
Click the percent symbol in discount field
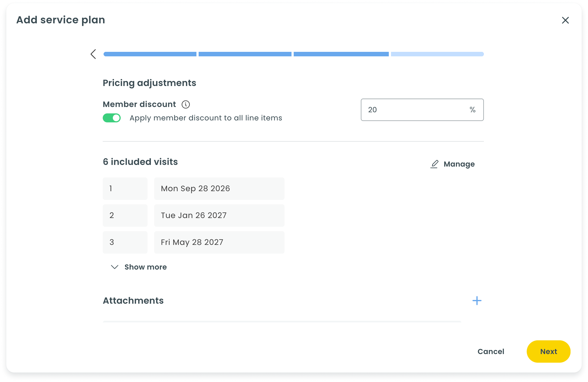click(472, 110)
